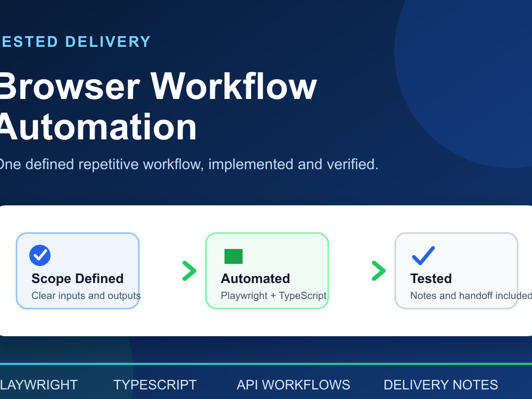Click the blue checkmark circle in Scope Defined
This screenshot has width=532, height=399.
[x=40, y=255]
